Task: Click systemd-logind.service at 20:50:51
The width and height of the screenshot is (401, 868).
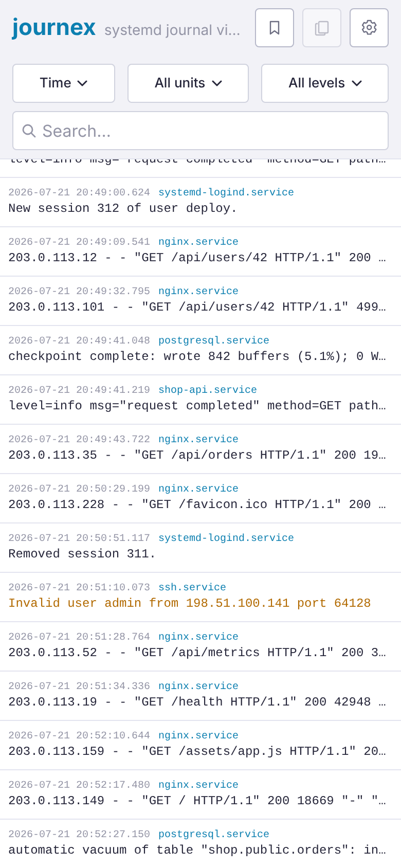Action: (226, 538)
